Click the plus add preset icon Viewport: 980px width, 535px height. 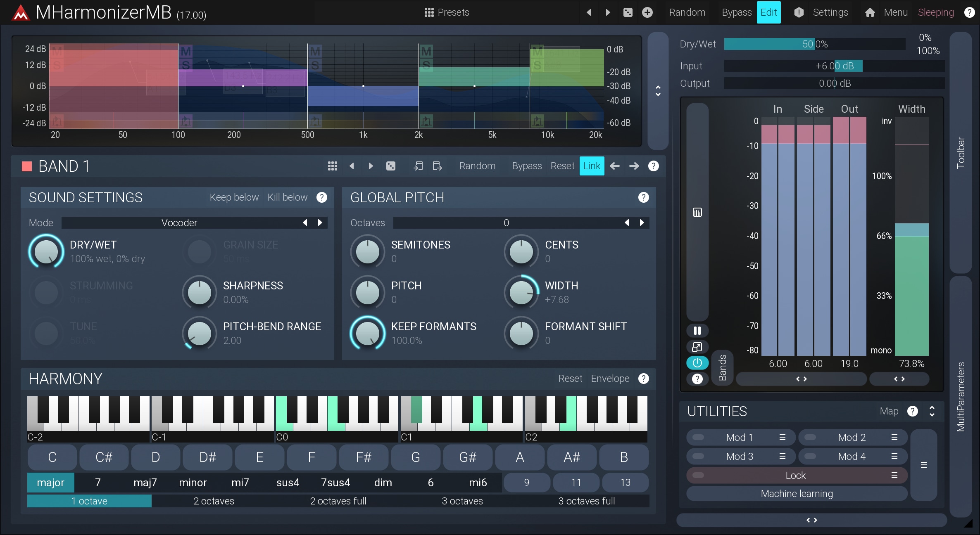pyautogui.click(x=647, y=12)
